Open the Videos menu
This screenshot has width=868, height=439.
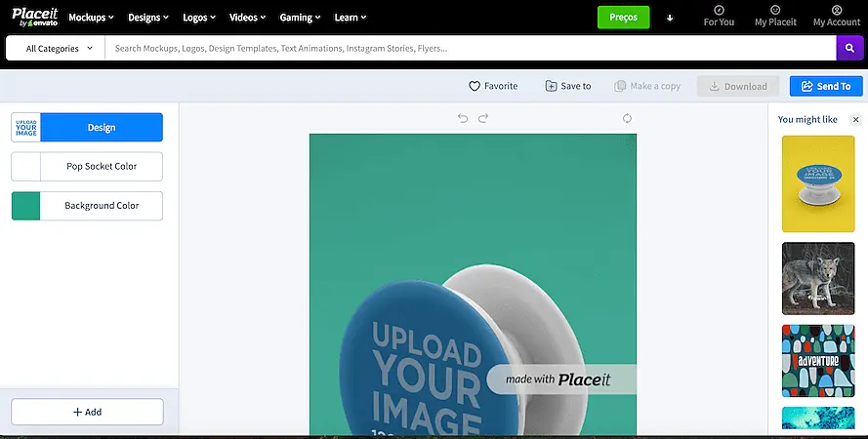pyautogui.click(x=247, y=18)
